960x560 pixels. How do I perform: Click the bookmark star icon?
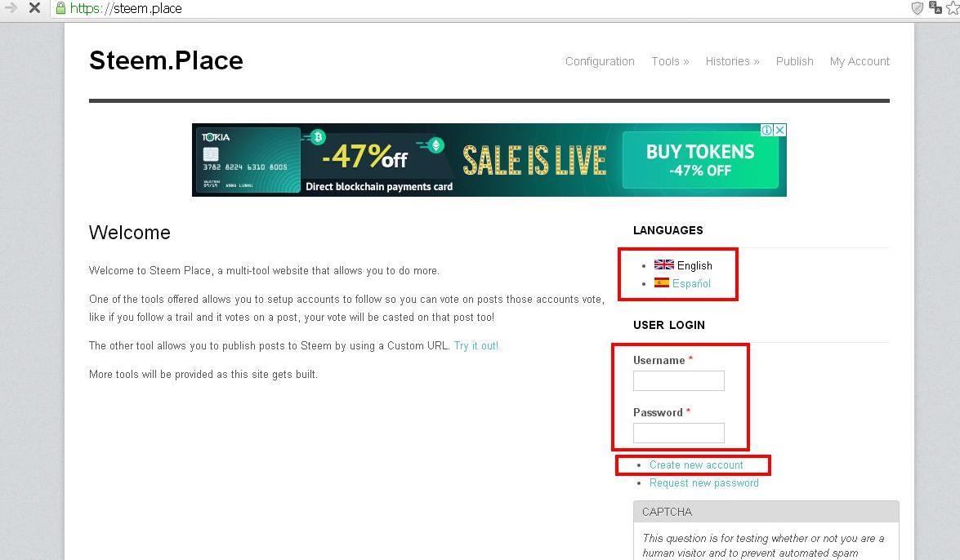click(953, 8)
